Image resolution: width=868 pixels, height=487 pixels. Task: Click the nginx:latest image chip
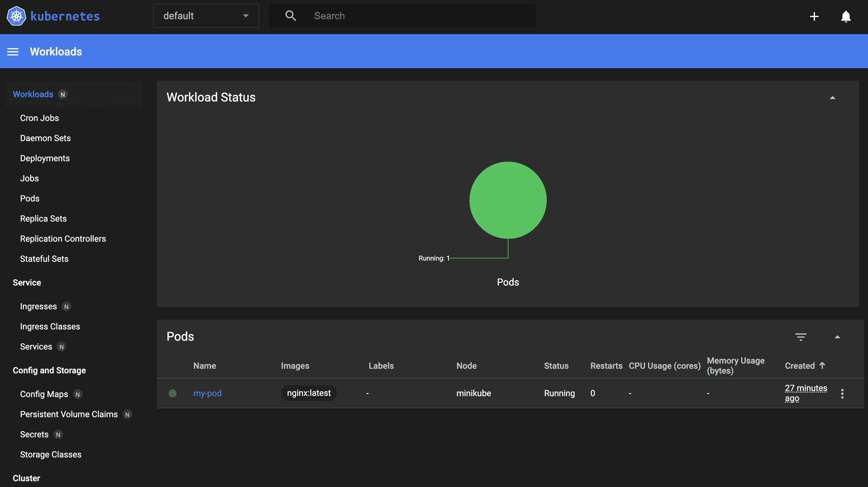(309, 393)
